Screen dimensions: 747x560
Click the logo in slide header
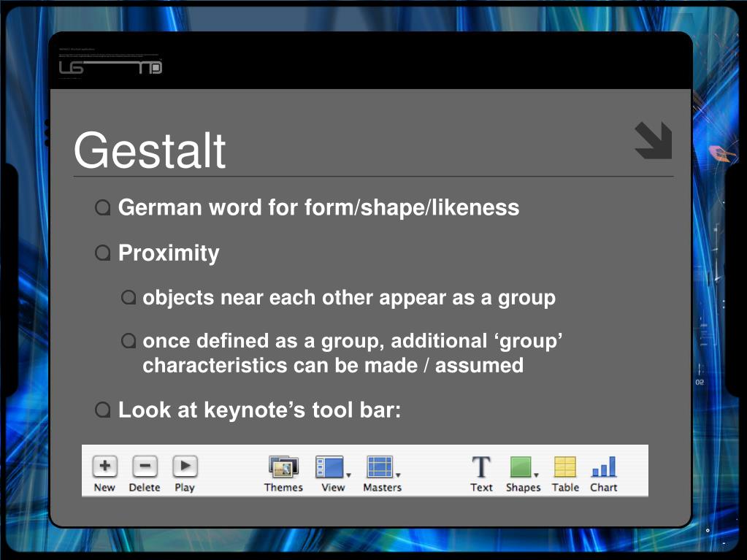(x=110, y=66)
